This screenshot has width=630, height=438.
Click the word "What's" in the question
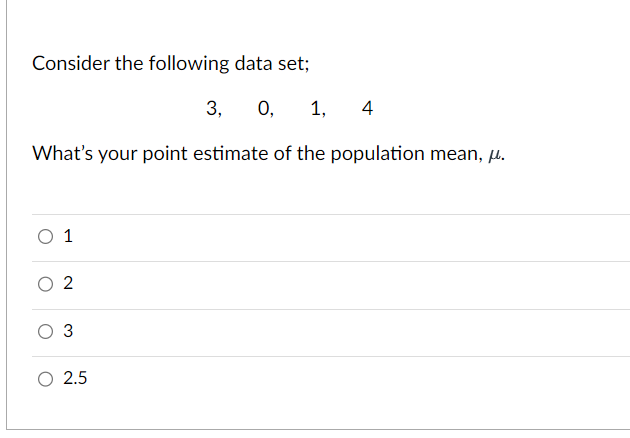(62, 154)
